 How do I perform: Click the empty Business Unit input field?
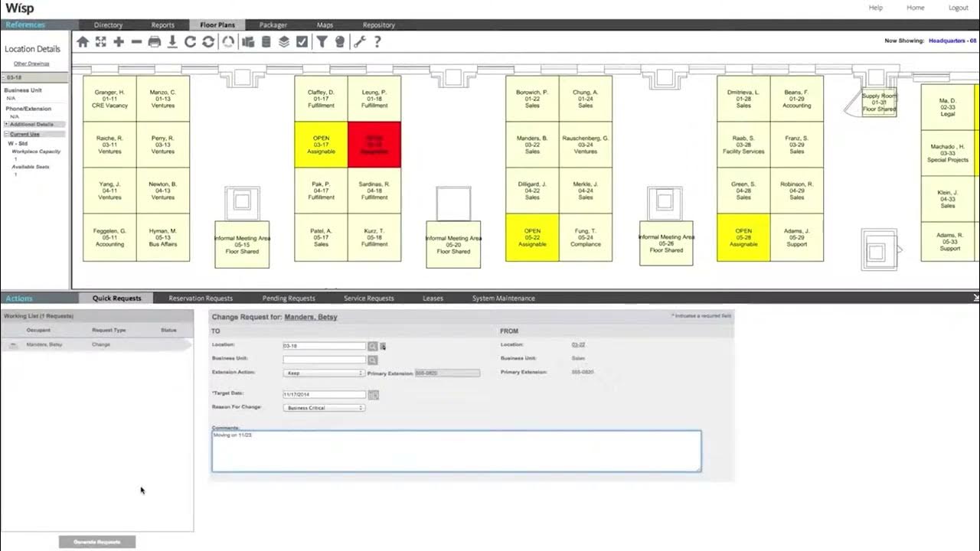[325, 360]
